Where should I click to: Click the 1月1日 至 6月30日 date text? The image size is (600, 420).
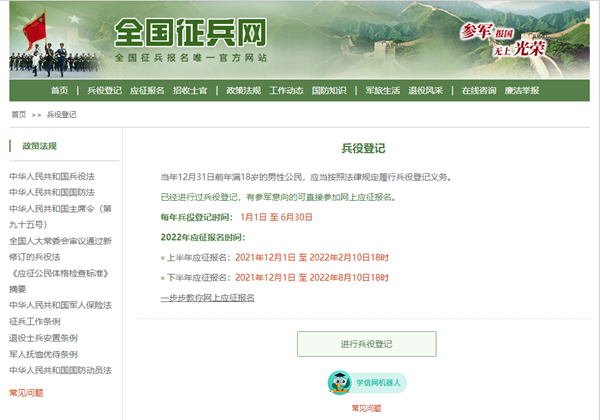[x=276, y=217]
